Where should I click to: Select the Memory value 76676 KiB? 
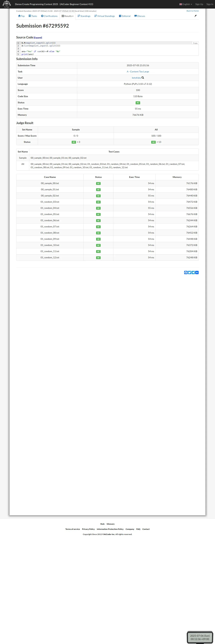(138, 115)
